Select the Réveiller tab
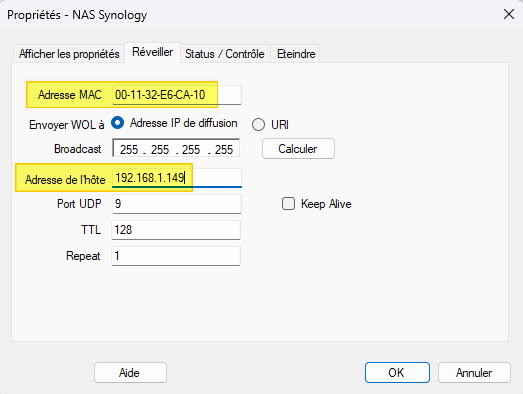Image resolution: width=523 pixels, height=394 pixels. click(x=152, y=52)
